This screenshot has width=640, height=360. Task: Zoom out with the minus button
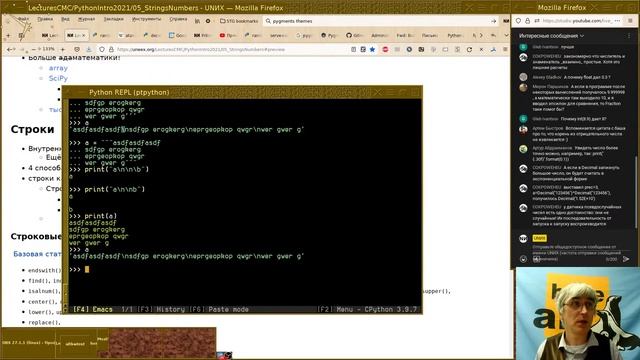pyautogui.click(x=33, y=49)
